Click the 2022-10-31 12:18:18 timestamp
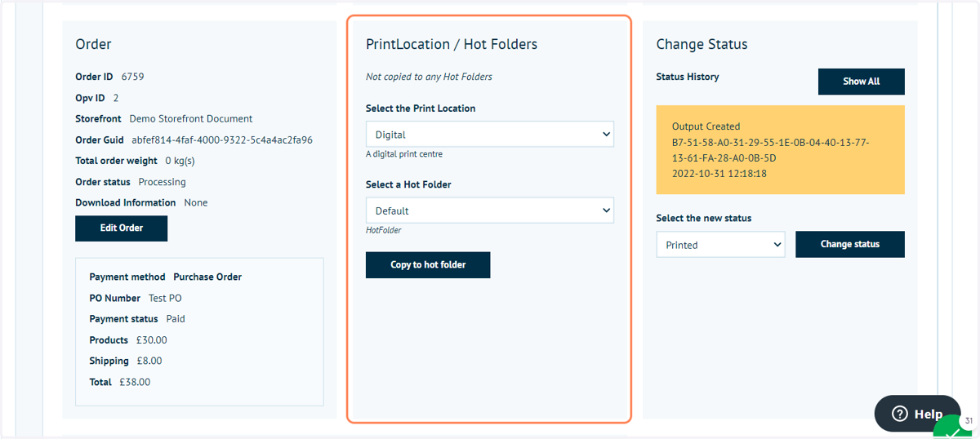 pyautogui.click(x=719, y=174)
